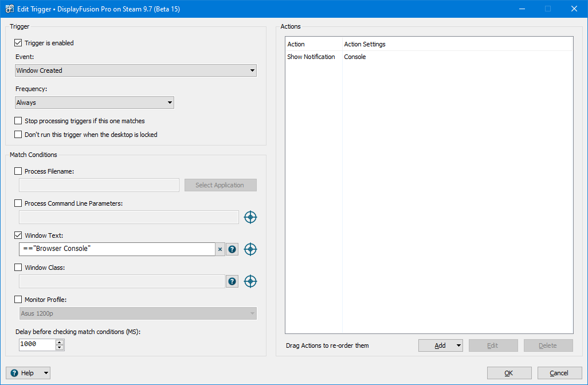Screen dimensions: 588x385
Task: Click the Command Line Parameters crosshair icon
Action: point(250,217)
